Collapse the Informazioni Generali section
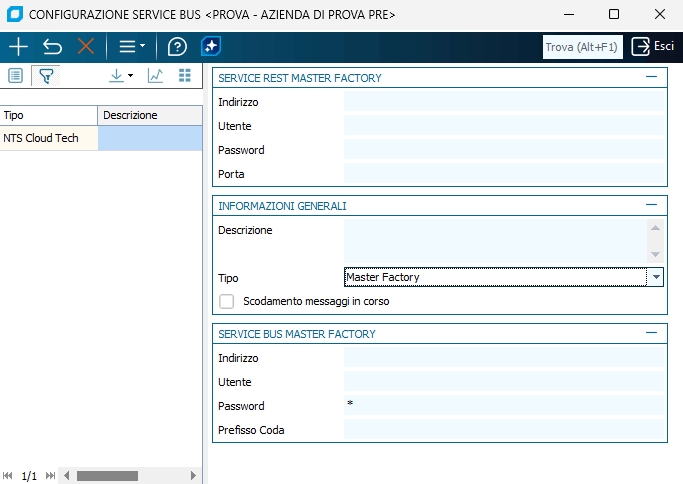 [x=652, y=205]
